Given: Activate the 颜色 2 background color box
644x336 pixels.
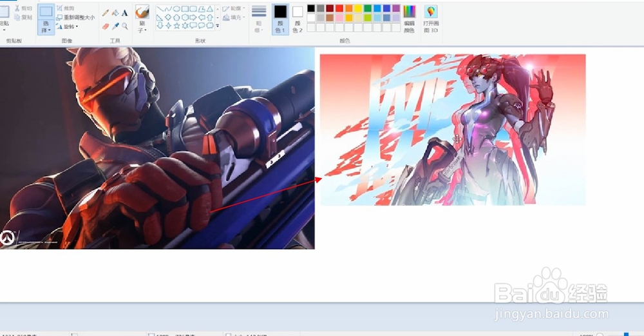Looking at the screenshot, I should [298, 19].
